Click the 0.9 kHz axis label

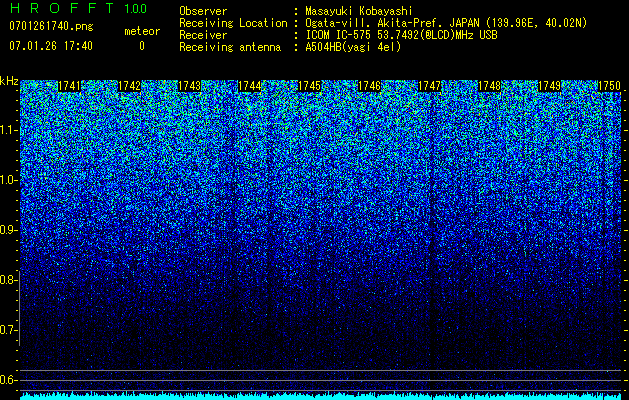coord(7,230)
